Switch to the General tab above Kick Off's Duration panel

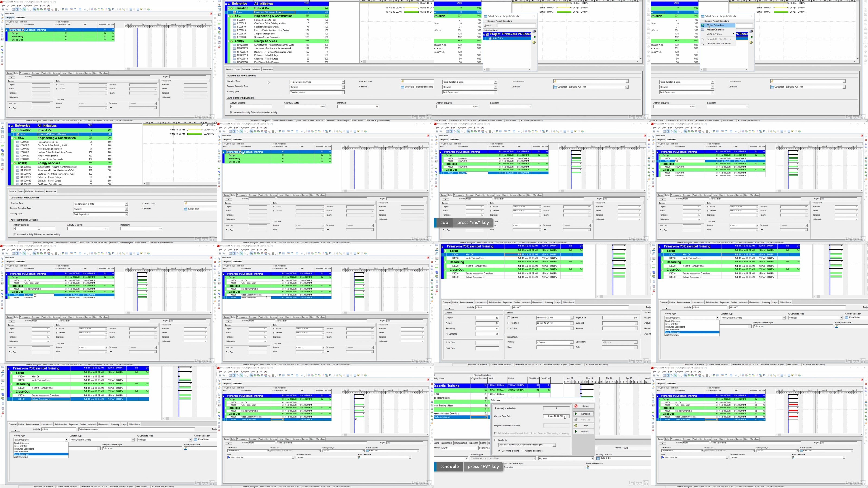coord(446,303)
